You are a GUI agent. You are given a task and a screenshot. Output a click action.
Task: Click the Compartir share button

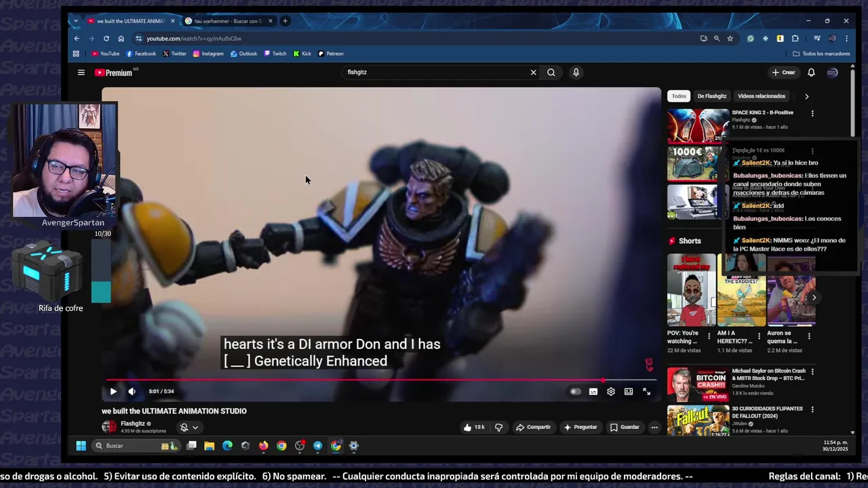click(x=534, y=427)
